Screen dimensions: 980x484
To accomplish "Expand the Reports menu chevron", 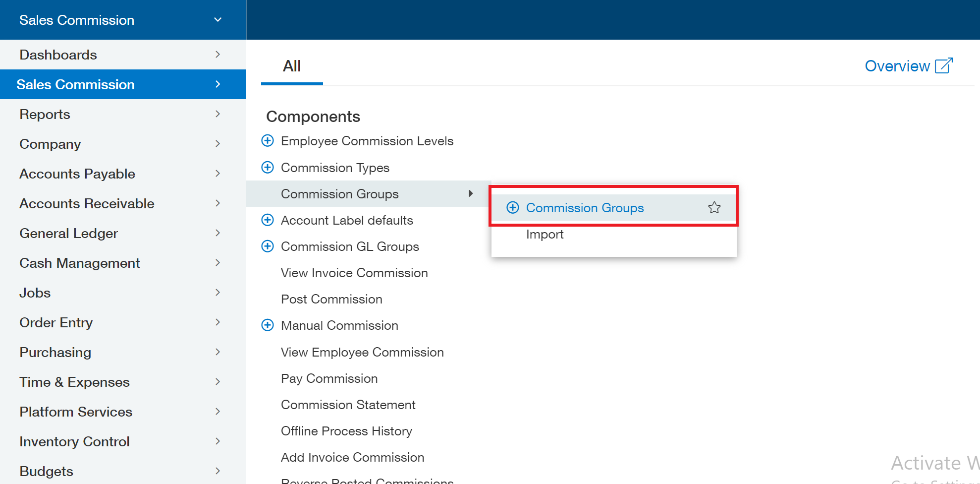I will click(218, 114).
